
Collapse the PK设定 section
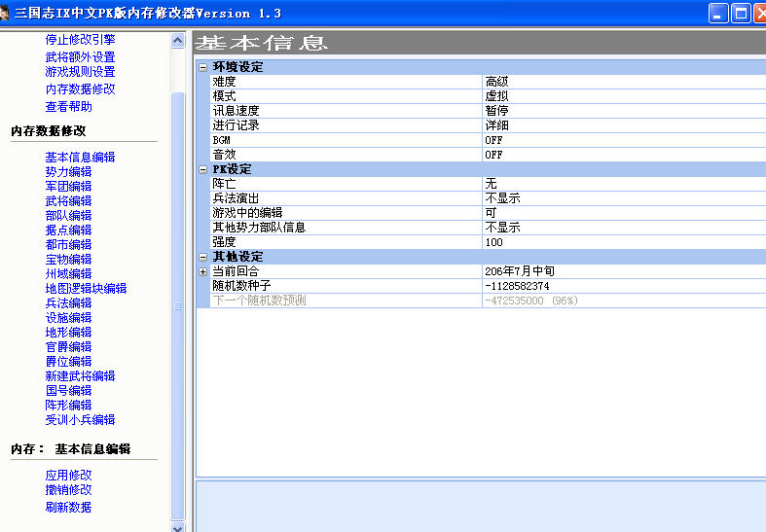point(202,169)
